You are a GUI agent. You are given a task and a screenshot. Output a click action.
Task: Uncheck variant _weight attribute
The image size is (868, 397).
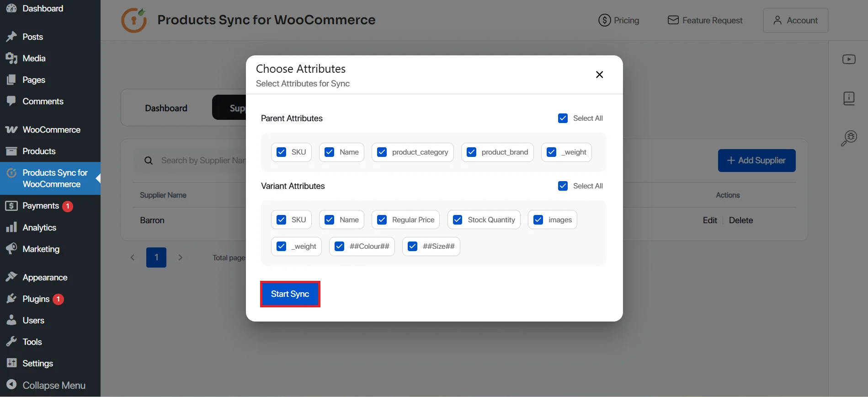coord(282,247)
